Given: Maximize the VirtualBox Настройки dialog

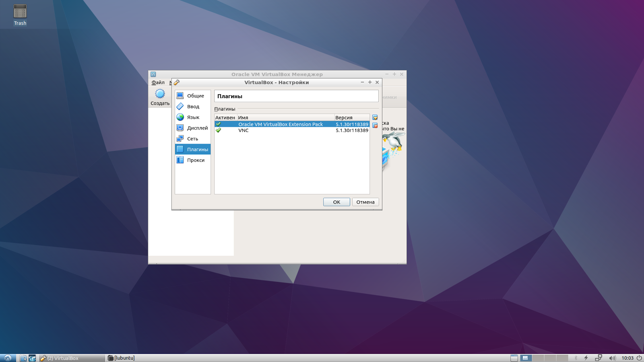Looking at the screenshot, I should pos(370,82).
